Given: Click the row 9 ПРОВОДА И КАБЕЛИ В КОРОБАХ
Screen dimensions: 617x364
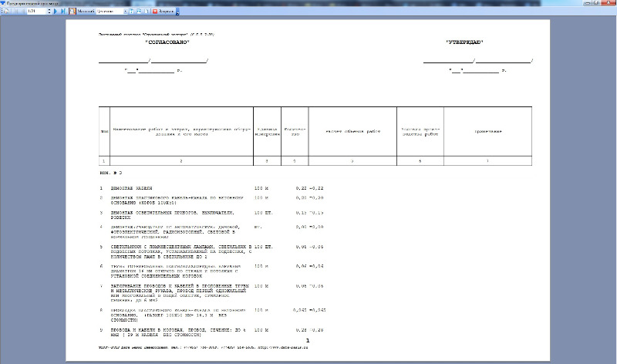Looking at the screenshot, I should (178, 332).
